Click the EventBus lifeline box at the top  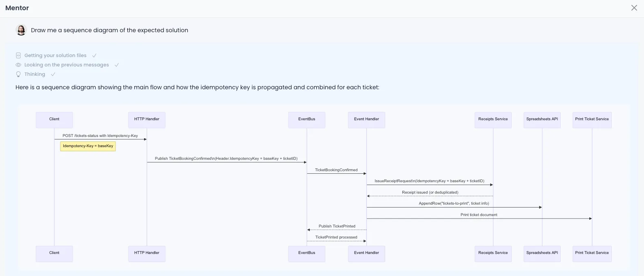(306, 119)
